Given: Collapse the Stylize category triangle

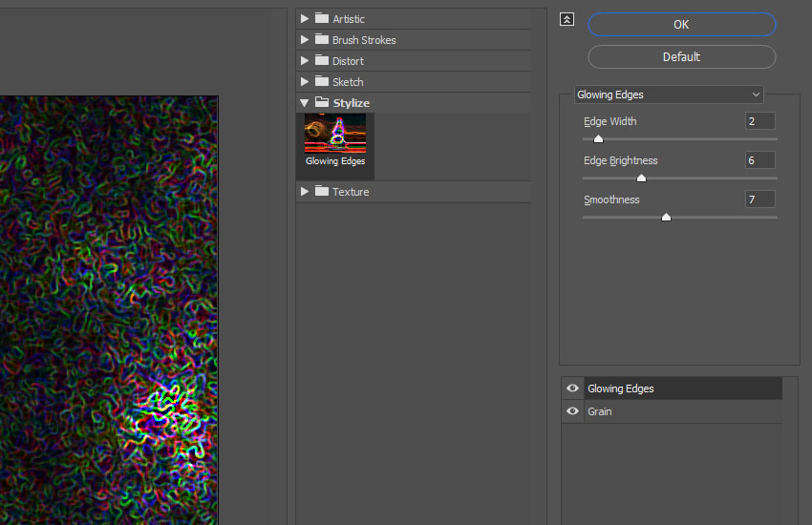Looking at the screenshot, I should [305, 103].
